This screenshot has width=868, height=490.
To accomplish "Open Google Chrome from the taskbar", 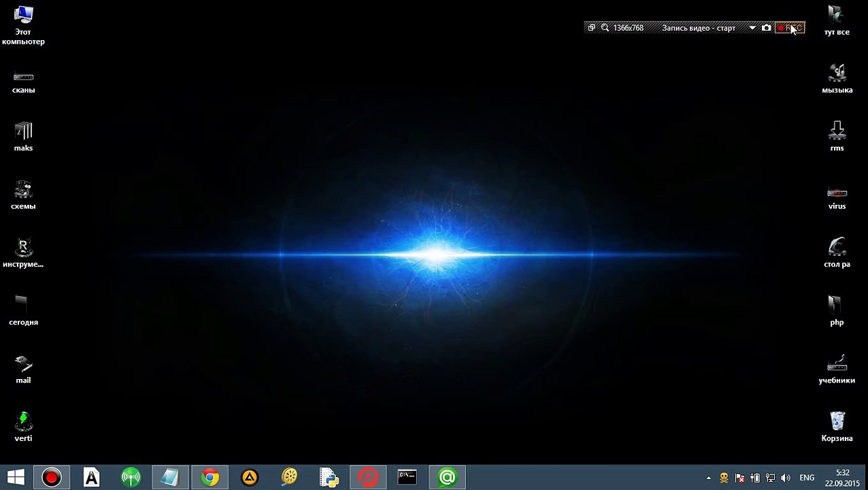I will (x=210, y=478).
